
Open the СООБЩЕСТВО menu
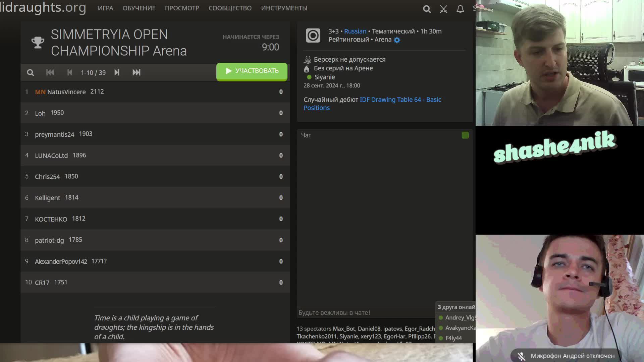[x=230, y=8]
